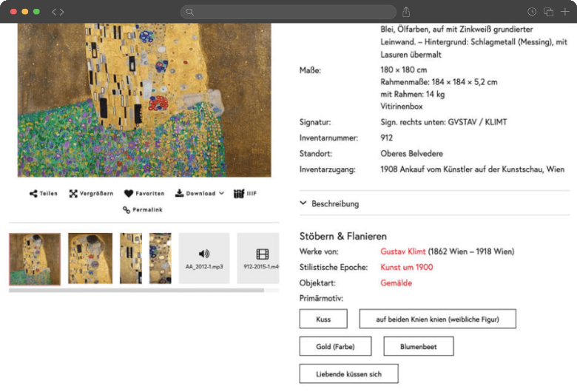577x392 pixels.
Task: Click the 'Stöbern & Flanieren' heading
Action: 343,236
